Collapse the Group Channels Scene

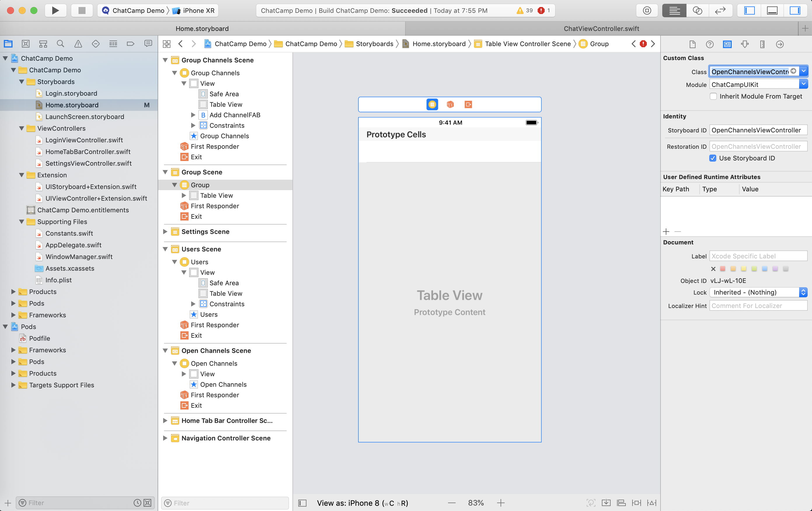point(165,60)
